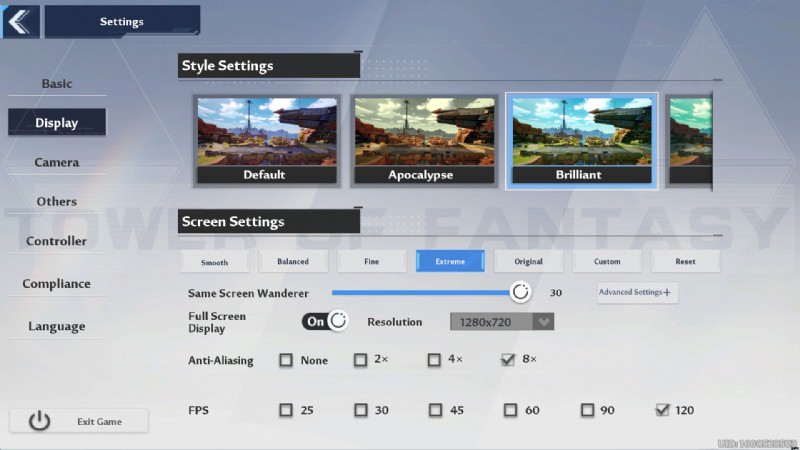Viewport: 800px width, 450px height.
Task: Select the Default style thumbnail
Action: pos(264,140)
